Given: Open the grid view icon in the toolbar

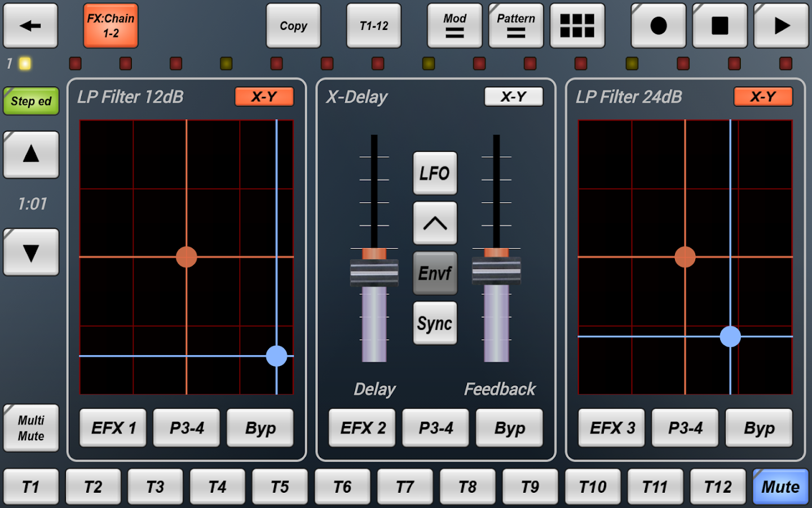Looking at the screenshot, I should pyautogui.click(x=577, y=25).
